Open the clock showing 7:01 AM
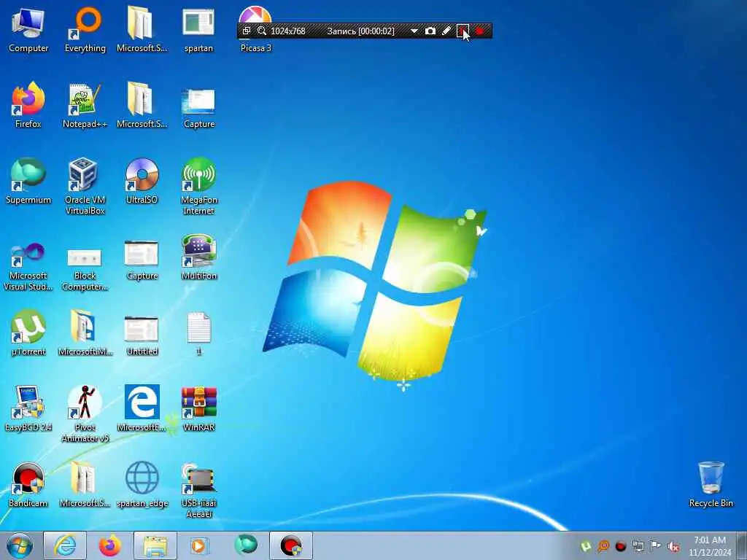 tap(709, 546)
